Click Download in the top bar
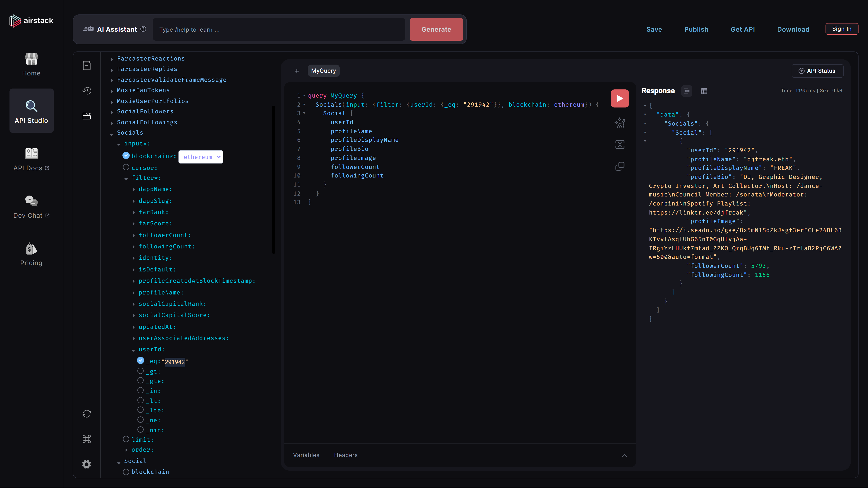The image size is (868, 488). 793,29
